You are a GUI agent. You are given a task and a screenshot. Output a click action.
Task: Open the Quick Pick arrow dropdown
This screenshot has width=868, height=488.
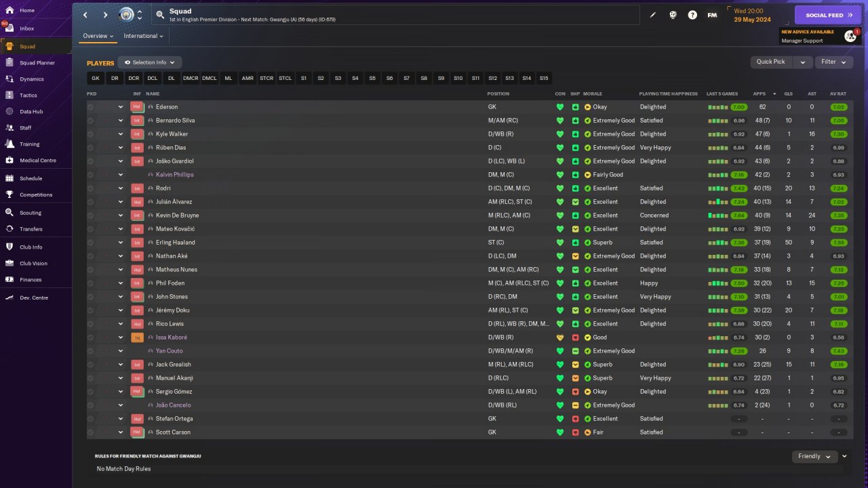803,62
